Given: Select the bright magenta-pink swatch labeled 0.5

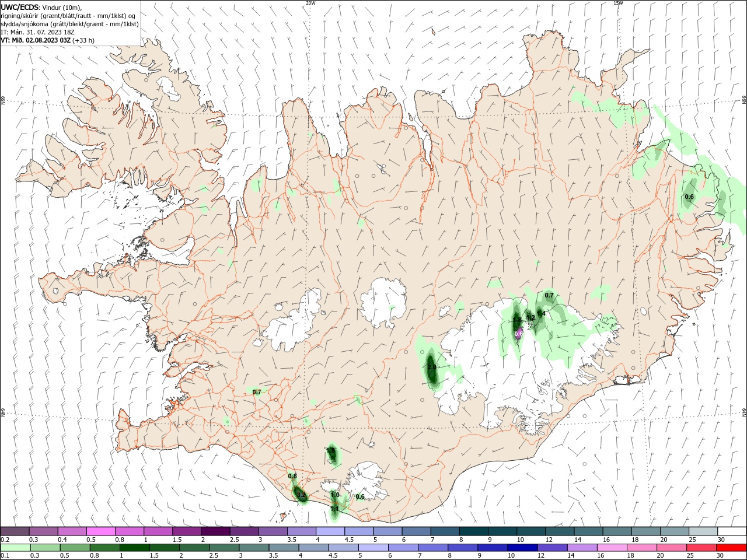Looking at the screenshot, I should coord(101,531).
